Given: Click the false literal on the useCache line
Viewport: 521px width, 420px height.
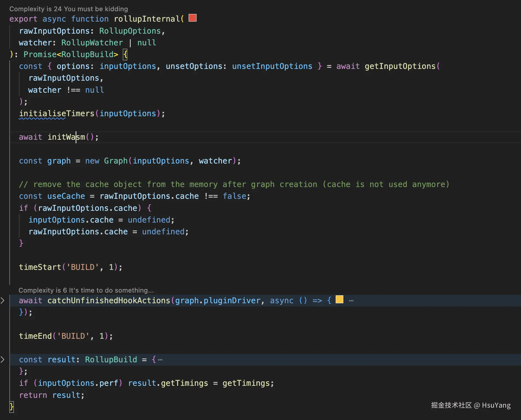Looking at the screenshot, I should point(235,196).
